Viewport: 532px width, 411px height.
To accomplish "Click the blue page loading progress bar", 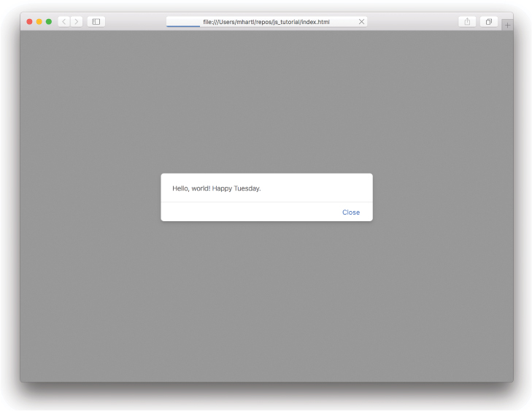I will (182, 26).
